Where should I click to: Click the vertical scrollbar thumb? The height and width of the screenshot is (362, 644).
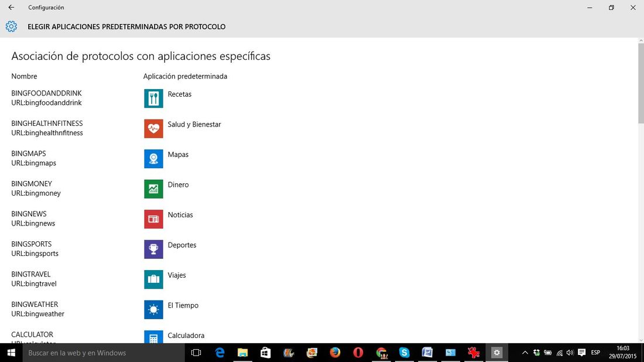pos(640,82)
